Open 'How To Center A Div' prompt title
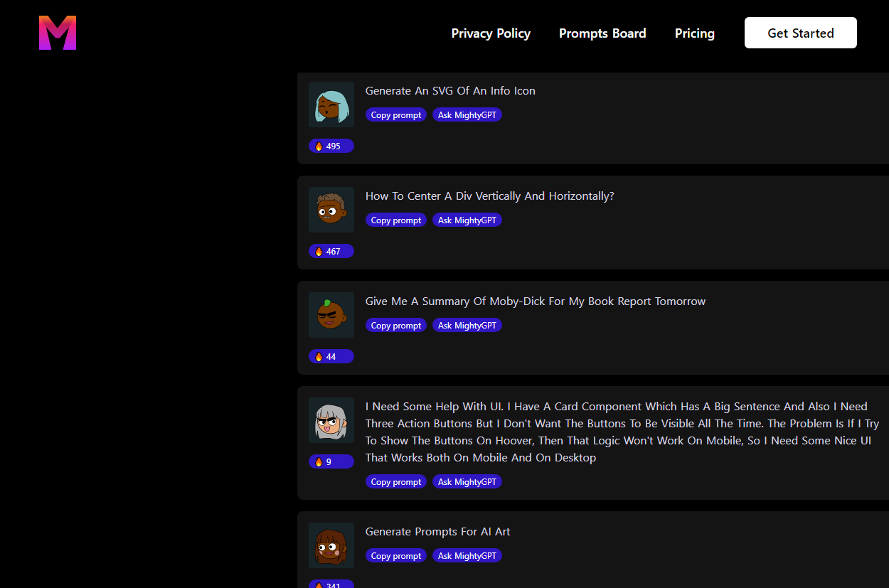The image size is (889, 588). point(490,196)
